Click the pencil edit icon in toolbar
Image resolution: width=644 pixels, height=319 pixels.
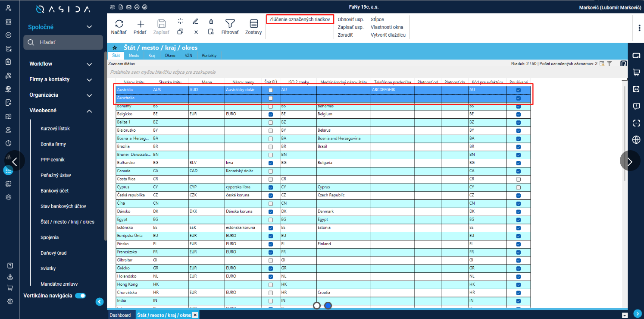tap(195, 21)
